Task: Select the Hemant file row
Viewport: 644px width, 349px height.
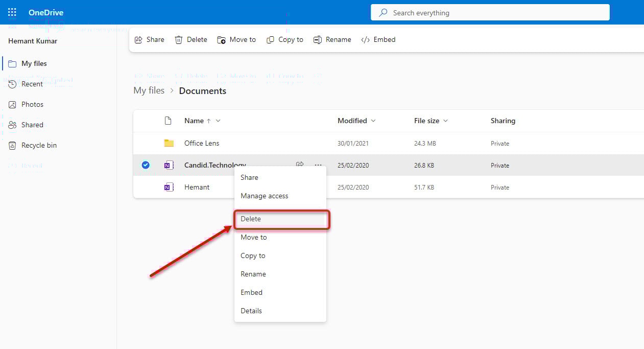Action: (197, 187)
